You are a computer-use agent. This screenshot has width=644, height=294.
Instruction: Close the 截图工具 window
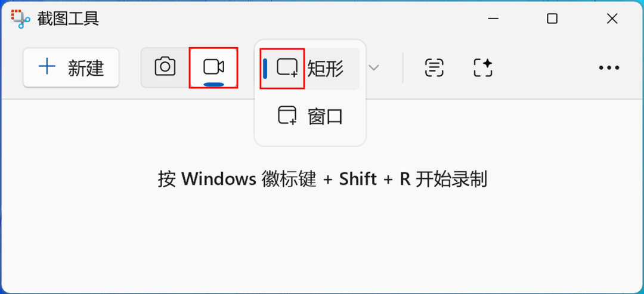[612, 19]
